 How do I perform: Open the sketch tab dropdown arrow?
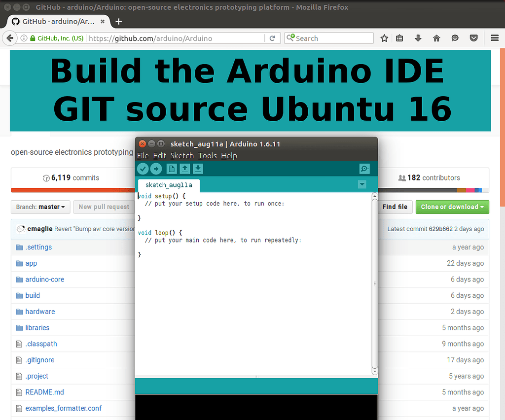362,184
